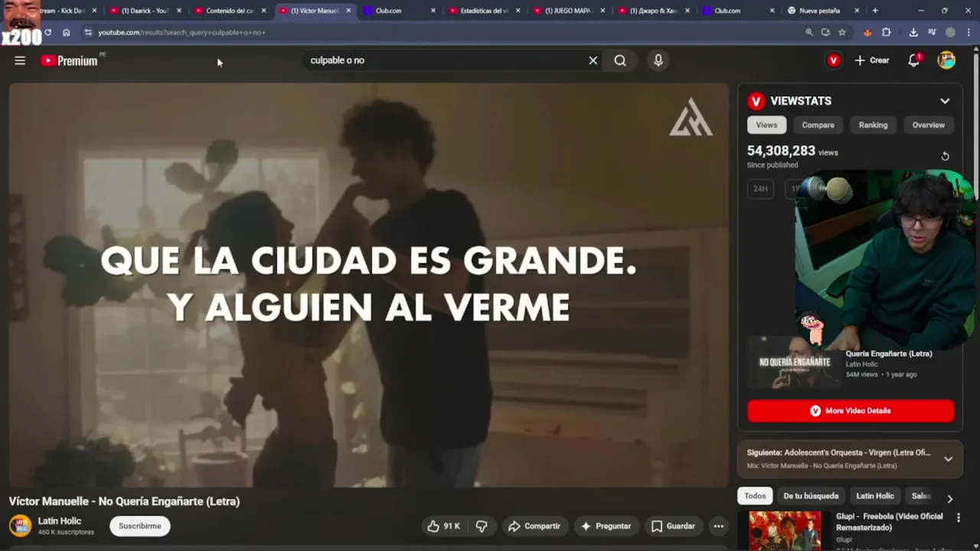Open Chrome downloads icon
The width and height of the screenshot is (980, 551).
click(x=913, y=32)
